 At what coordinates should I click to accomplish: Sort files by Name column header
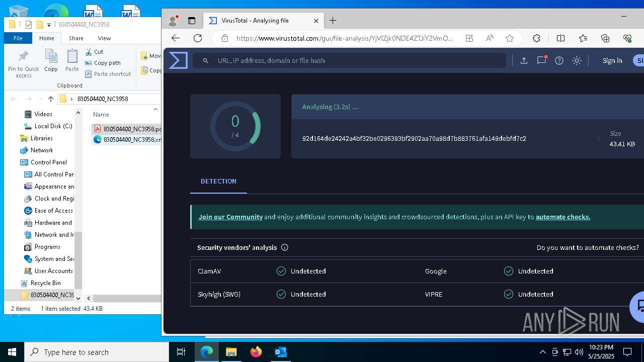(x=101, y=114)
